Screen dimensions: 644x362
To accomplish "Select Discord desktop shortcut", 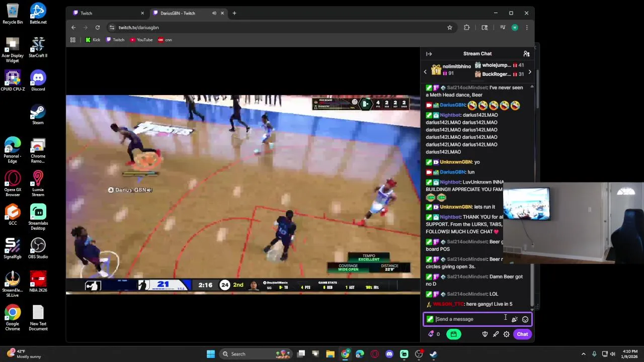I will click(38, 81).
